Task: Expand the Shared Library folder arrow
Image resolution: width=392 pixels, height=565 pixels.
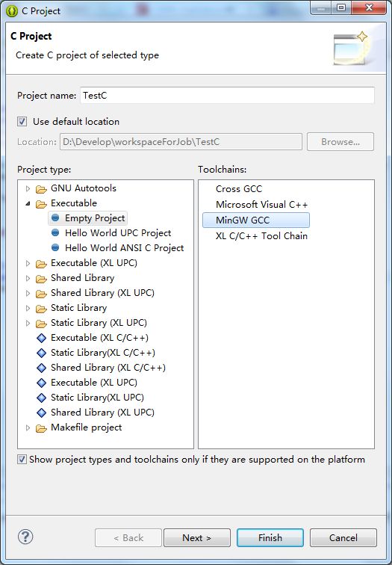Action: [28, 278]
